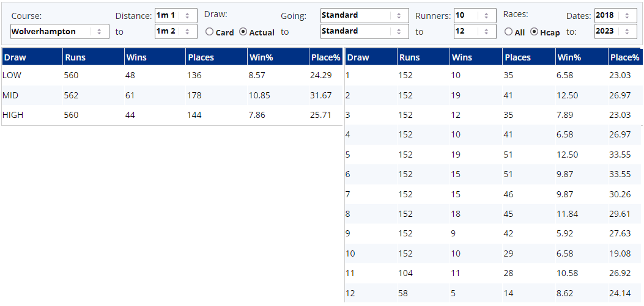644x306 pixels.
Task: Expand the lower Going Standard dropdown
Action: (364, 31)
